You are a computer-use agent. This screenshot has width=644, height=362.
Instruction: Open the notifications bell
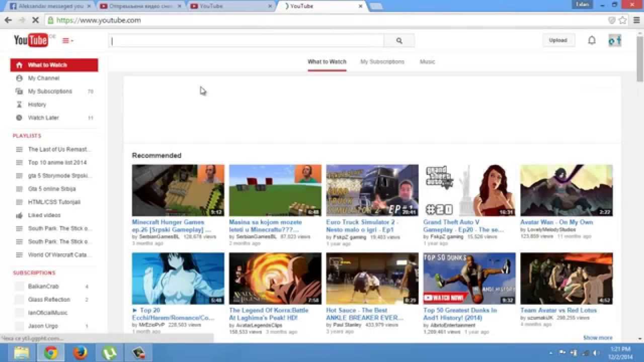click(592, 40)
